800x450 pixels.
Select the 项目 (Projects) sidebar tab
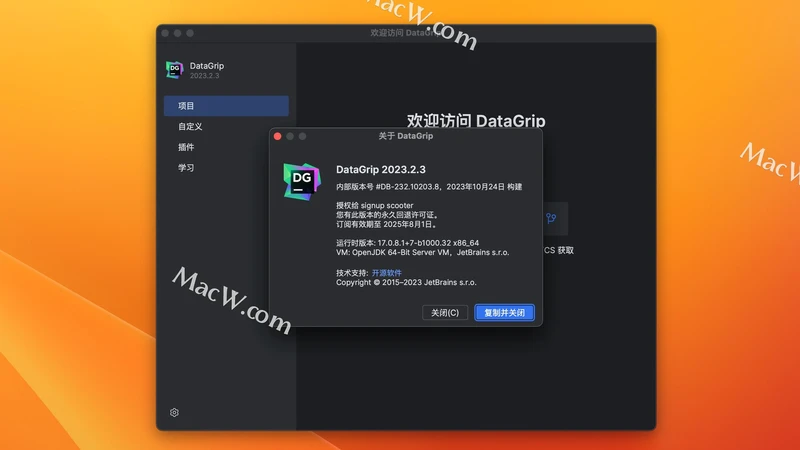[x=226, y=106]
